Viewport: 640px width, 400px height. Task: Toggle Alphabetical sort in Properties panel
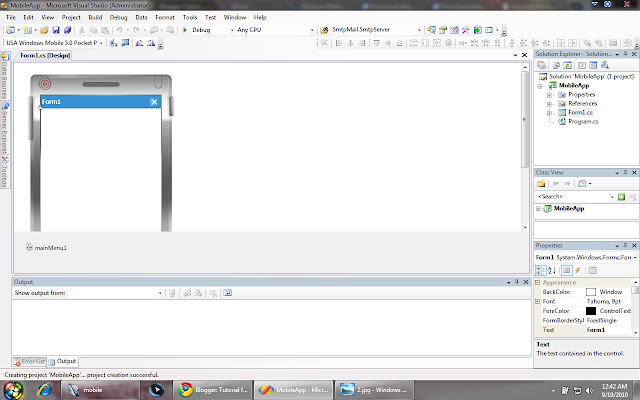click(x=552, y=270)
